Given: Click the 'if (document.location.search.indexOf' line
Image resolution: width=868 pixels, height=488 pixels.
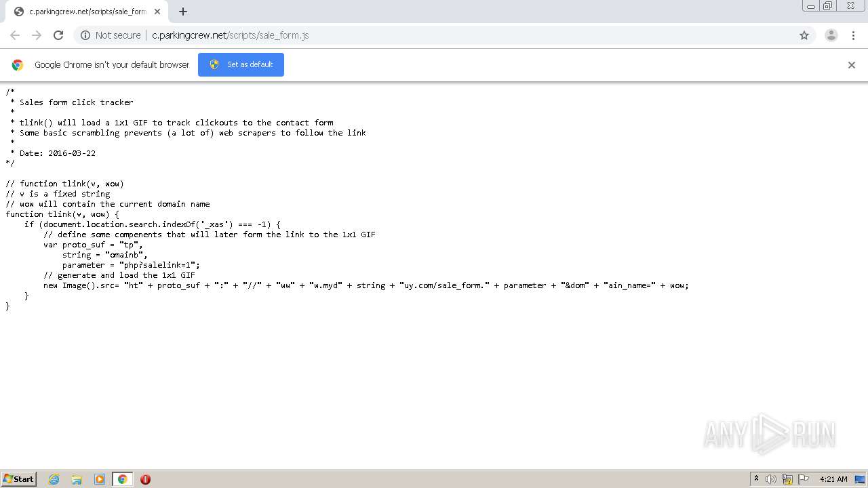Looking at the screenshot, I should [153, 224].
